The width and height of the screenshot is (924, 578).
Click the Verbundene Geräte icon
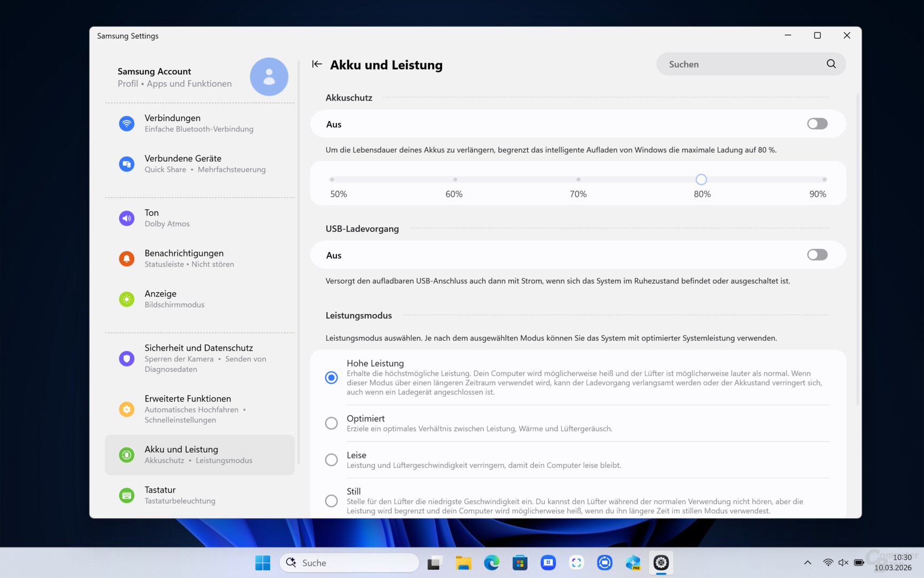point(126,164)
